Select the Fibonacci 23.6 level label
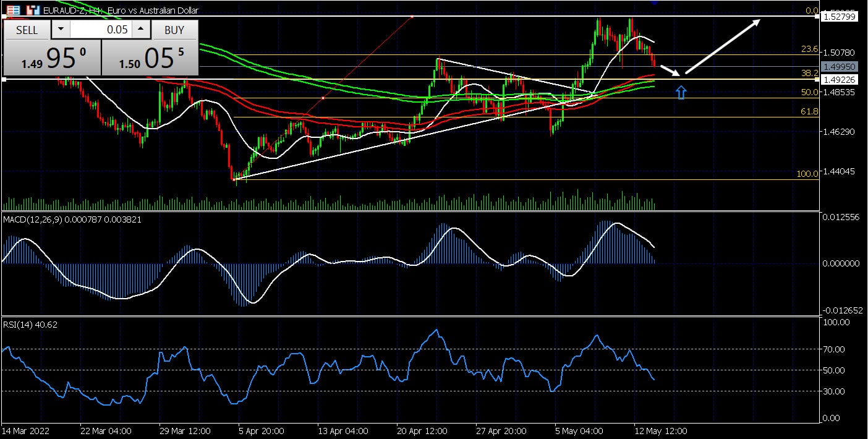Image resolution: width=868 pixels, height=439 pixels. coord(810,49)
